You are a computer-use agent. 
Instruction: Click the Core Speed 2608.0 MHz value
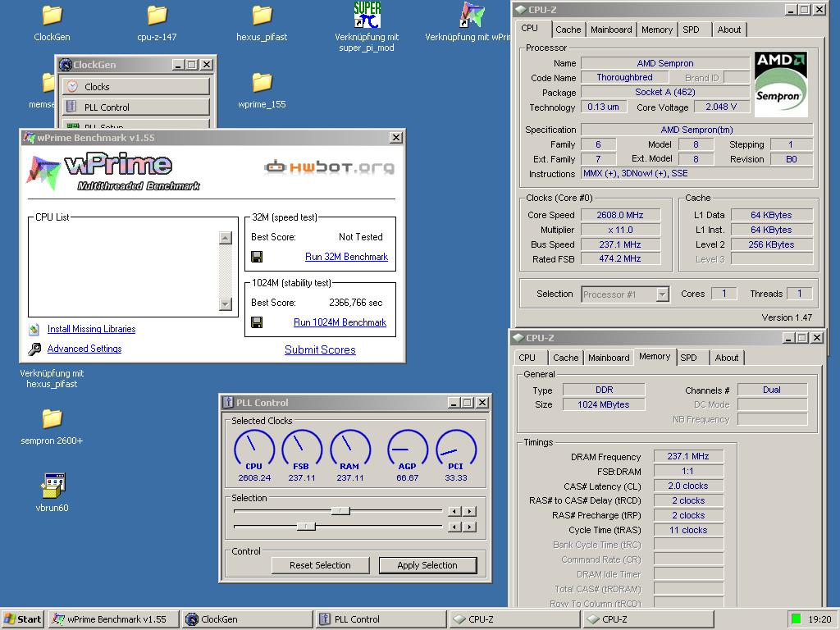point(620,215)
